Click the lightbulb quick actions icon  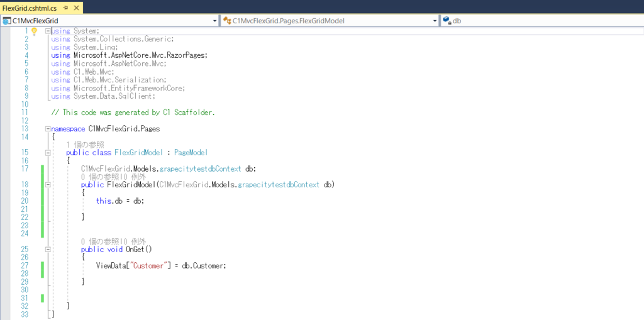coord(35,31)
